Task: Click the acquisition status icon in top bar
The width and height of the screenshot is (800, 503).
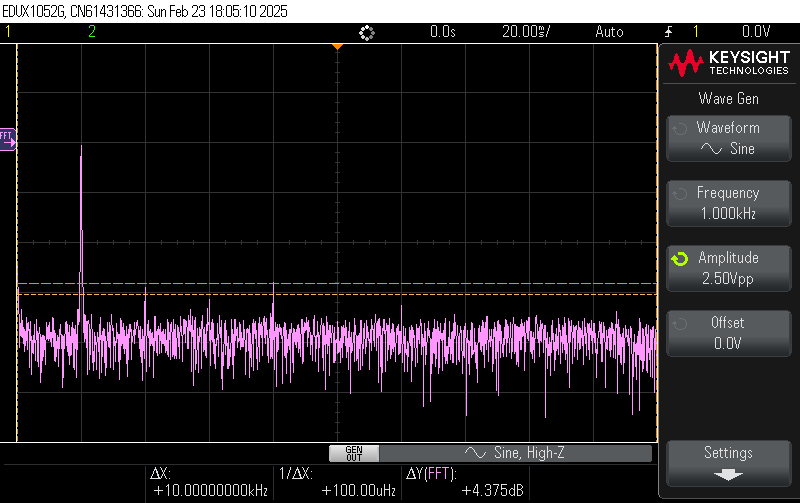Action: [366, 32]
